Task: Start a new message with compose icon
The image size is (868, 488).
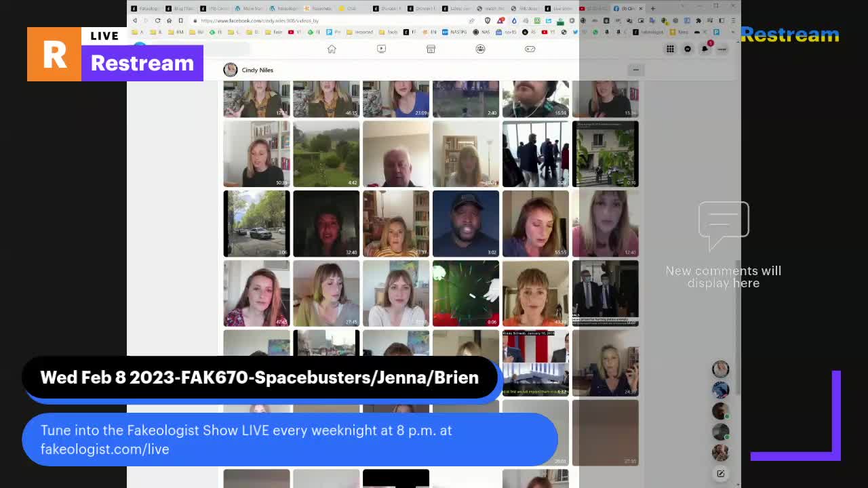Action: (x=720, y=473)
